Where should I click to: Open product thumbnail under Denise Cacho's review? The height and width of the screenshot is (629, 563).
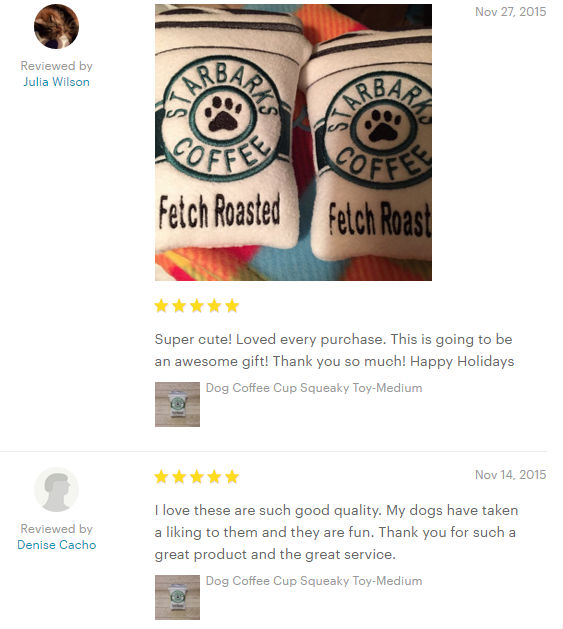[177, 597]
